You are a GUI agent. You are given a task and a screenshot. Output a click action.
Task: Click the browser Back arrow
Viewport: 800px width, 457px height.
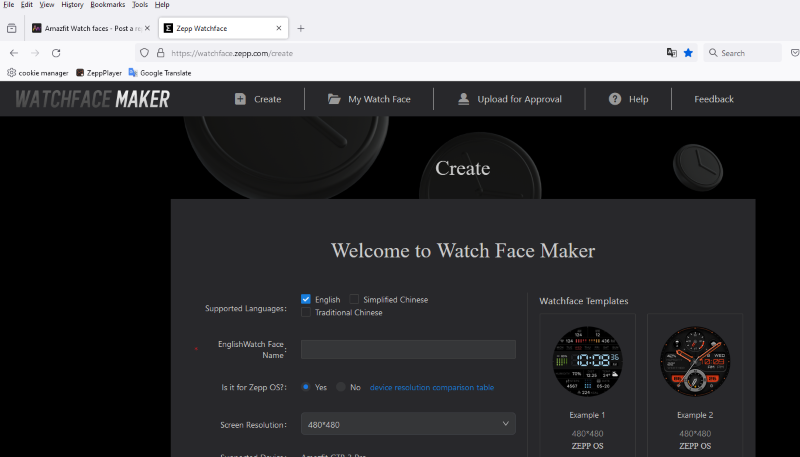tap(14, 53)
